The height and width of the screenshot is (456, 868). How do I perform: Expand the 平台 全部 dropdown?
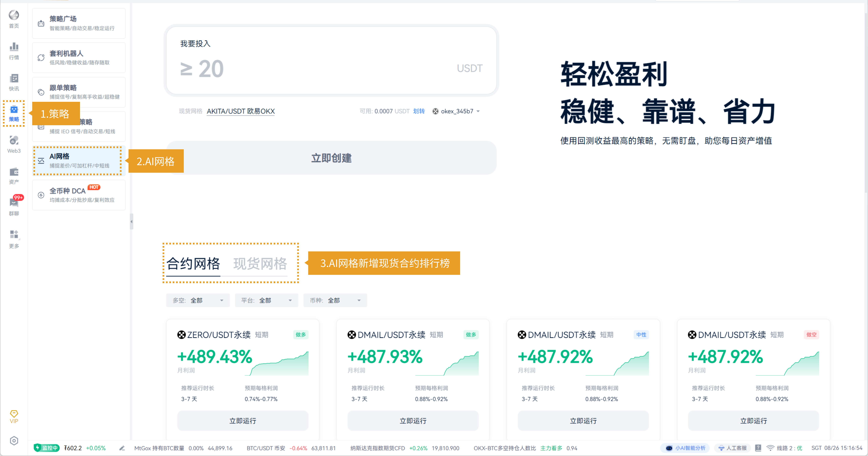[266, 300]
